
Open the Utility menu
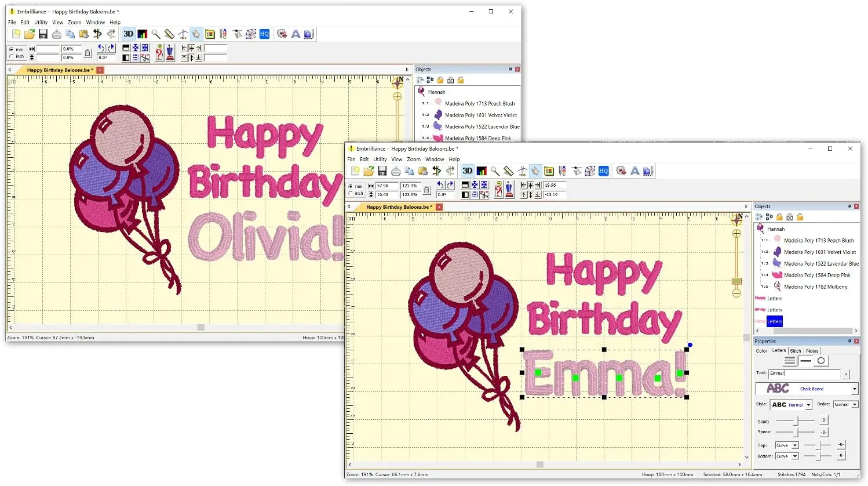click(380, 159)
